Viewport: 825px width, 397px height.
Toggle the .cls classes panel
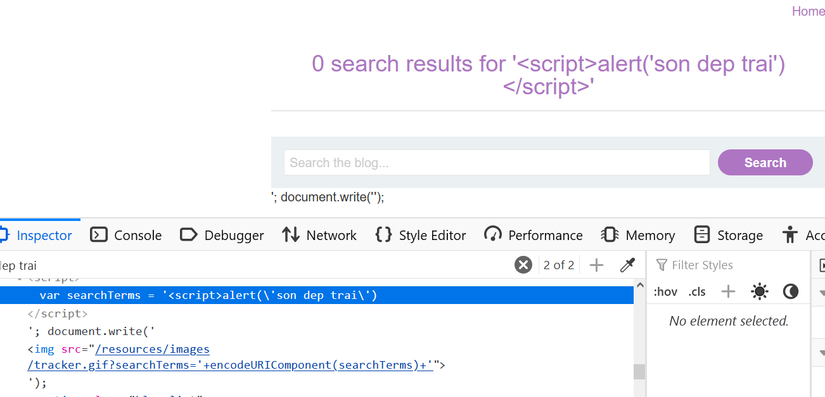[697, 292]
